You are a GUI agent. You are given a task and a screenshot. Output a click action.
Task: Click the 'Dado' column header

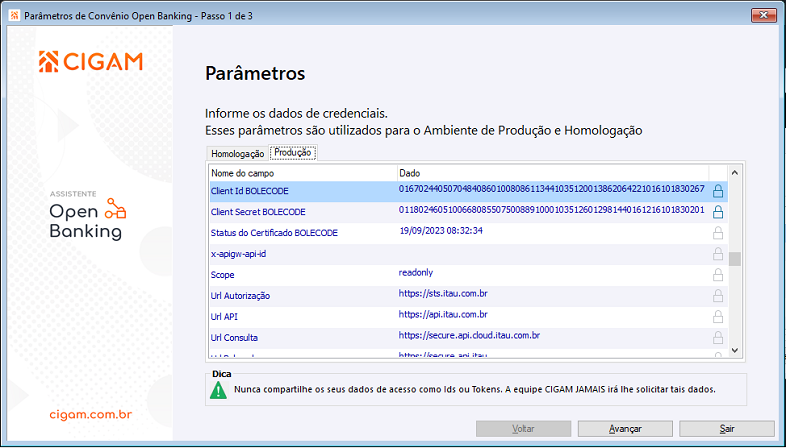(x=553, y=173)
